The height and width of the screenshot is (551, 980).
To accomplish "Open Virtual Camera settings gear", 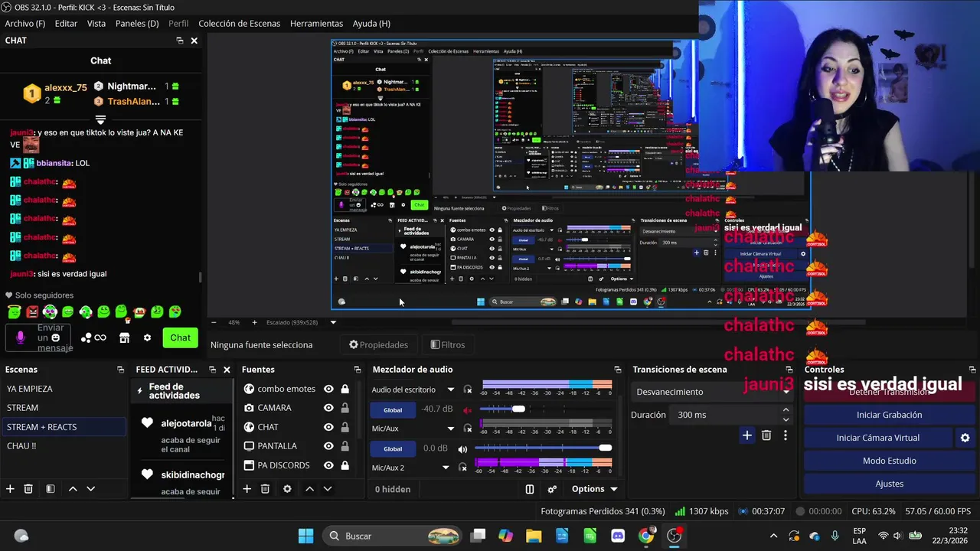I will point(965,438).
